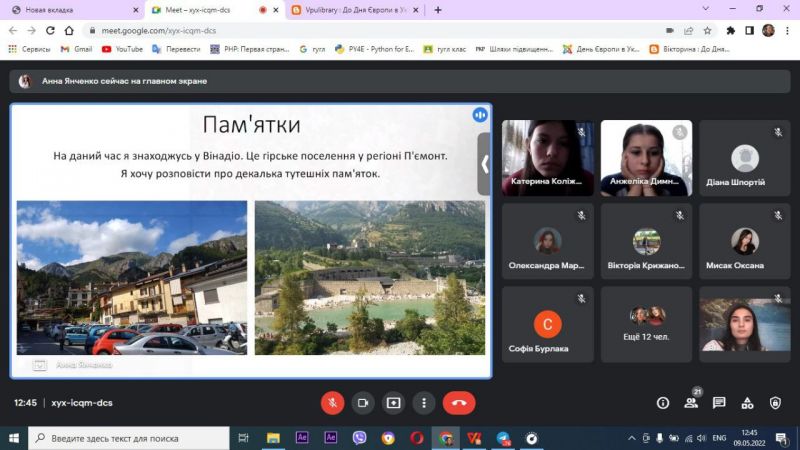Select Мисак Оксана participant tile
The image size is (800, 450).
coord(745,241)
